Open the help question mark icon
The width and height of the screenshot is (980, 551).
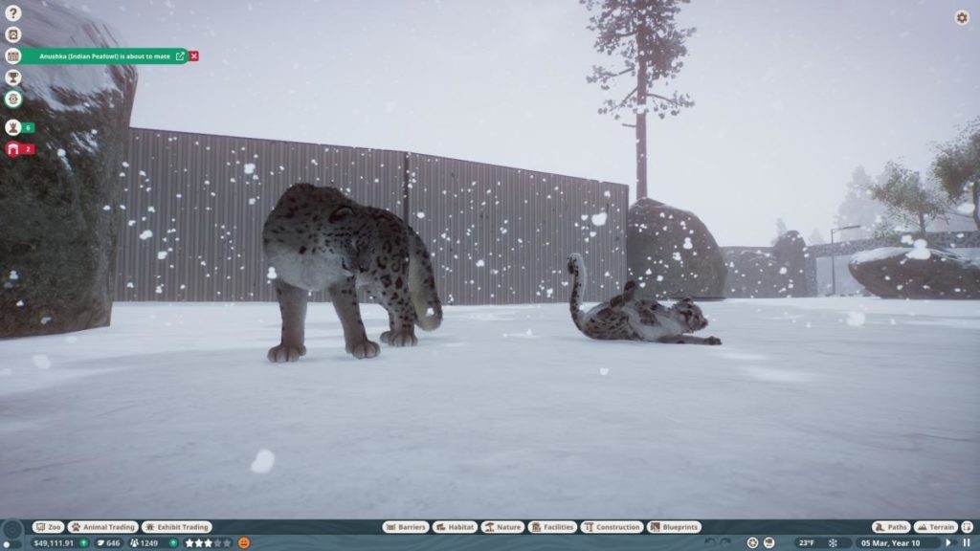(12, 13)
